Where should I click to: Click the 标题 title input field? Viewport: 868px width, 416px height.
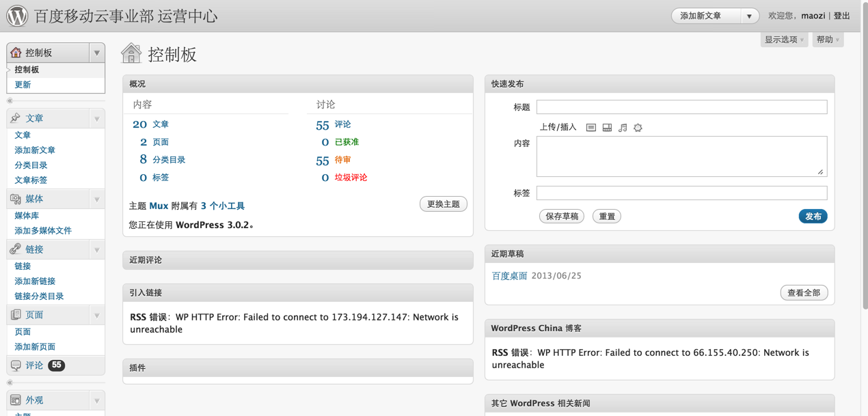pyautogui.click(x=681, y=107)
